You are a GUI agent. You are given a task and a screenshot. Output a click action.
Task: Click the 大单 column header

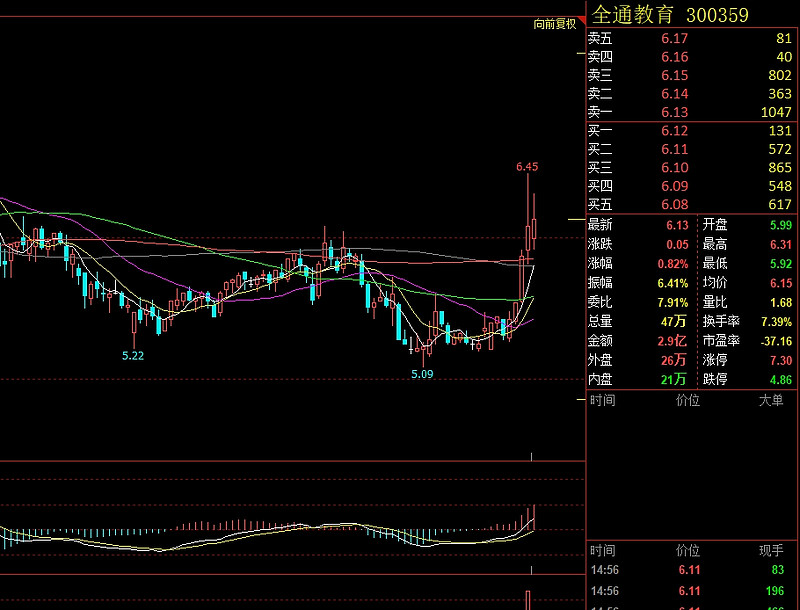coord(771,400)
